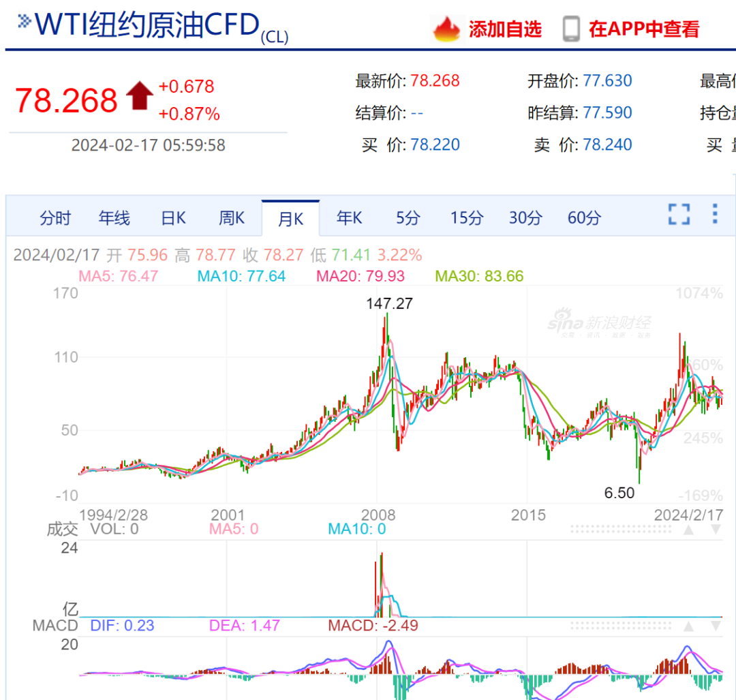Click the down arrow in volume panel
Image resolution: width=736 pixels, height=700 pixels.
tap(715, 530)
